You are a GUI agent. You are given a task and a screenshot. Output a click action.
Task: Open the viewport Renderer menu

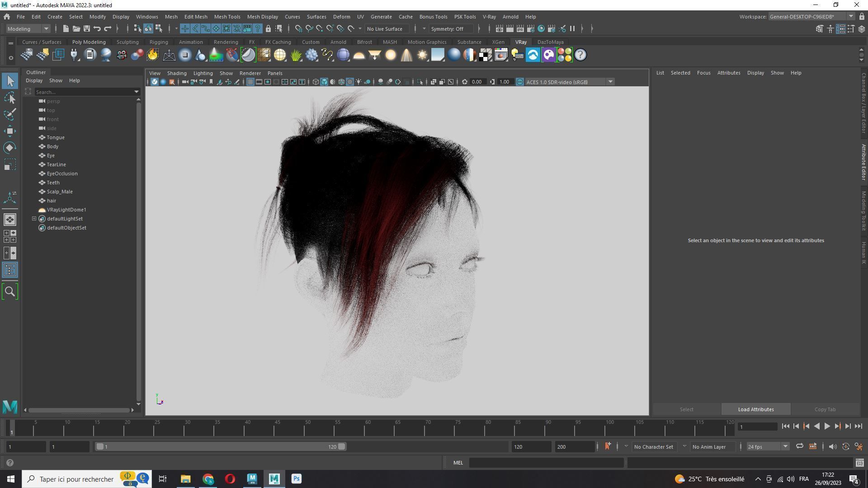pyautogui.click(x=250, y=73)
